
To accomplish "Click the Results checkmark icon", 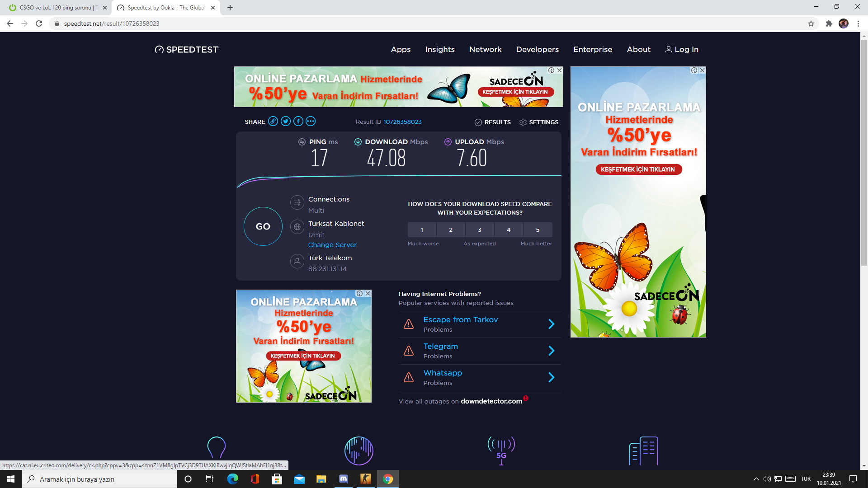I will (478, 122).
